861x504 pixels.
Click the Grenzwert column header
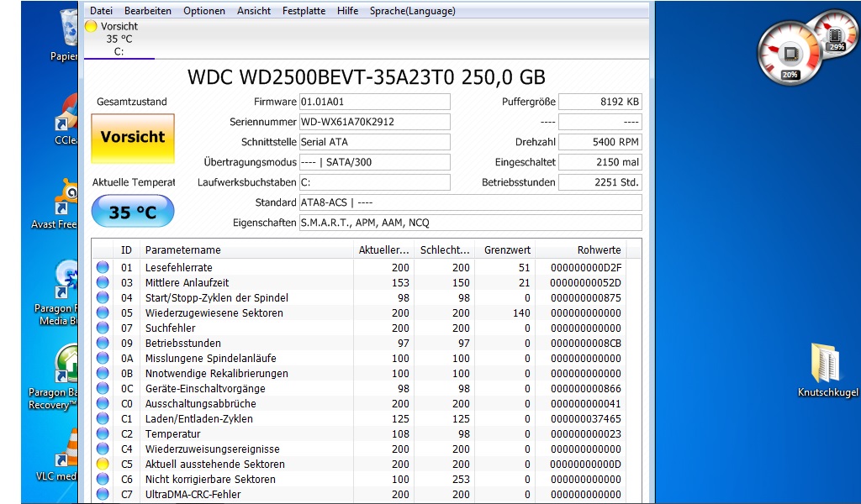504,250
